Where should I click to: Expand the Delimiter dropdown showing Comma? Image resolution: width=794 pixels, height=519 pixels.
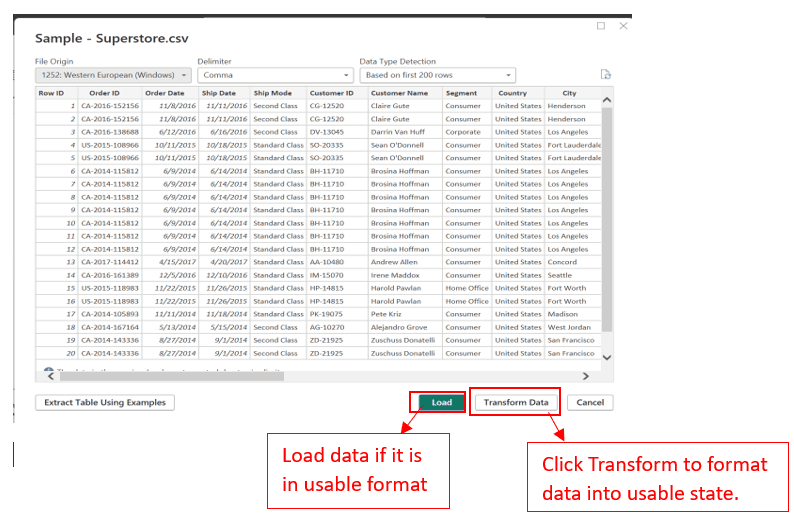click(275, 75)
